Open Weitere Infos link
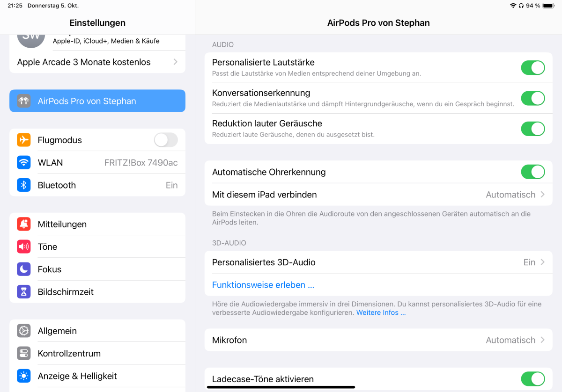Viewport: 562px width, 392px height. (381, 312)
